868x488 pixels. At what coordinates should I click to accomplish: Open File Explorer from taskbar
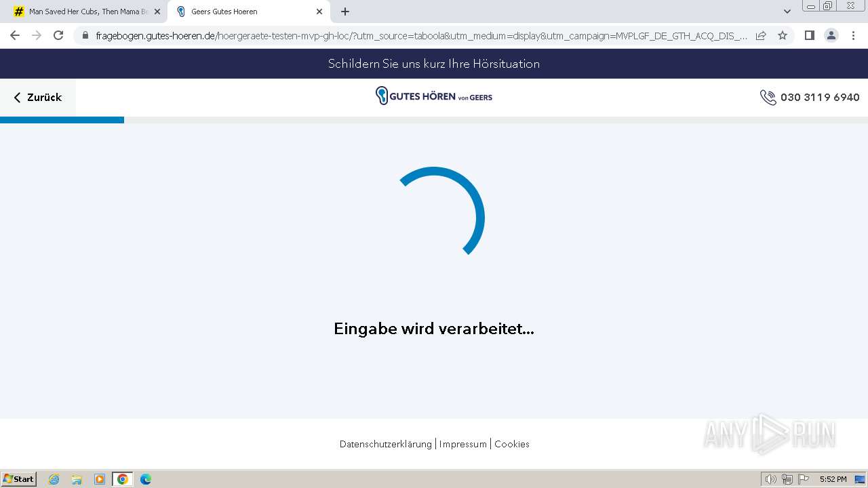click(x=77, y=479)
